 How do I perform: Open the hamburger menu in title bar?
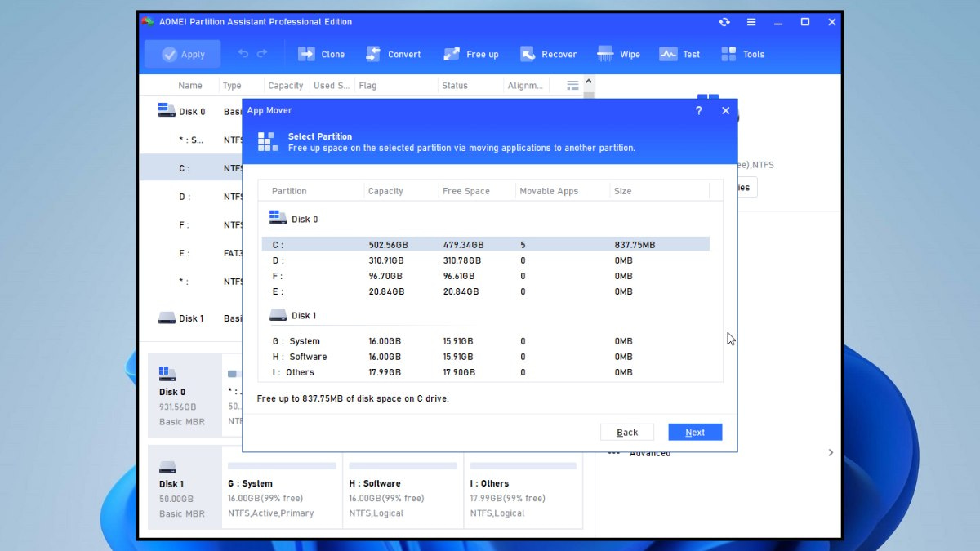[x=751, y=22]
